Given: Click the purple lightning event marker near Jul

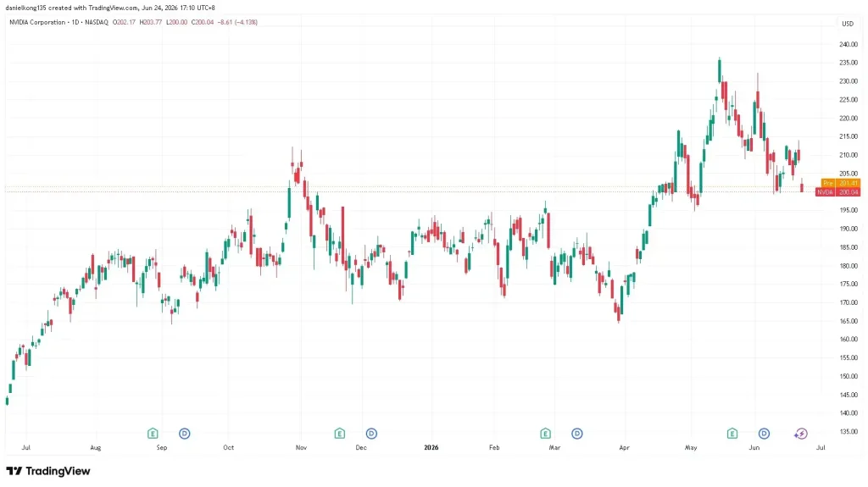Looking at the screenshot, I should (x=801, y=434).
